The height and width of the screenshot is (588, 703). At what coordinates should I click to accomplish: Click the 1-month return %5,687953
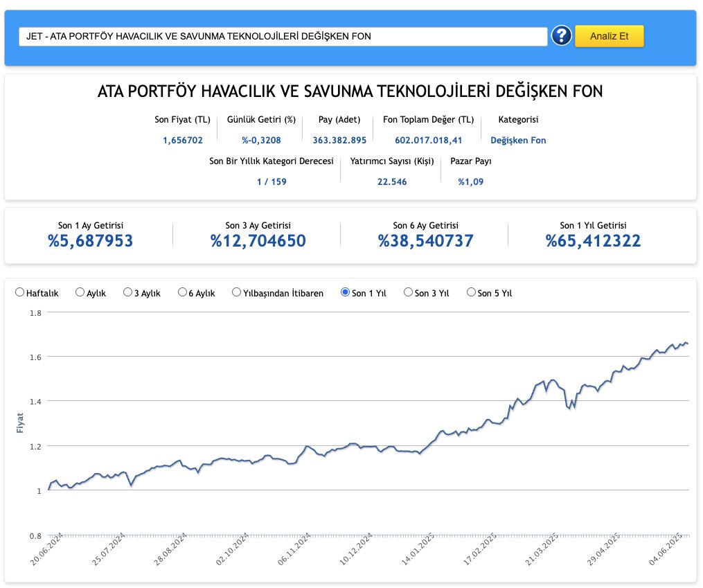pos(91,241)
